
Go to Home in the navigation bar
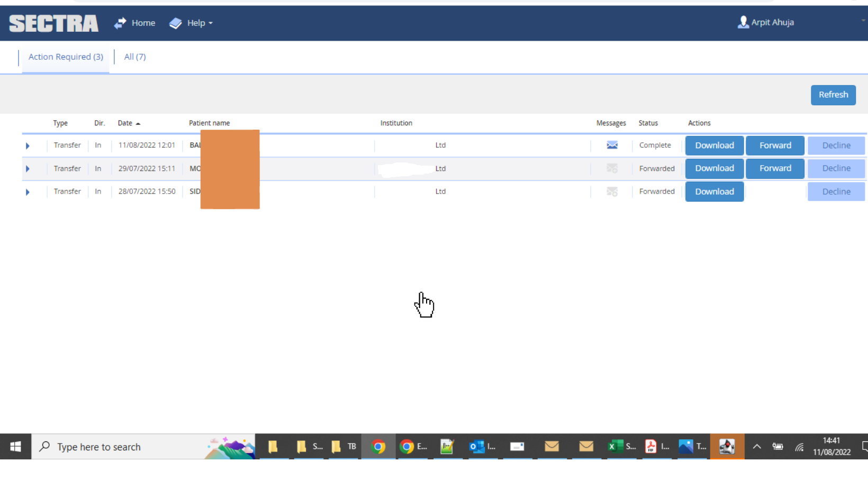click(x=135, y=23)
